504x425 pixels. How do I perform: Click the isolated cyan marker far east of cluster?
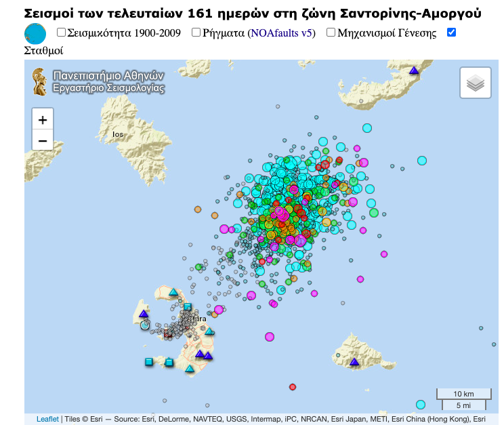coord(422,161)
